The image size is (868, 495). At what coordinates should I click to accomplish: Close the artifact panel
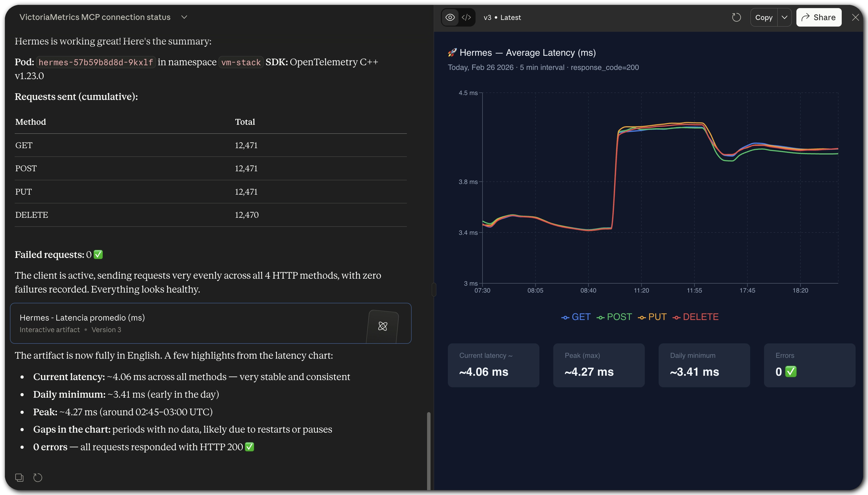tap(855, 17)
